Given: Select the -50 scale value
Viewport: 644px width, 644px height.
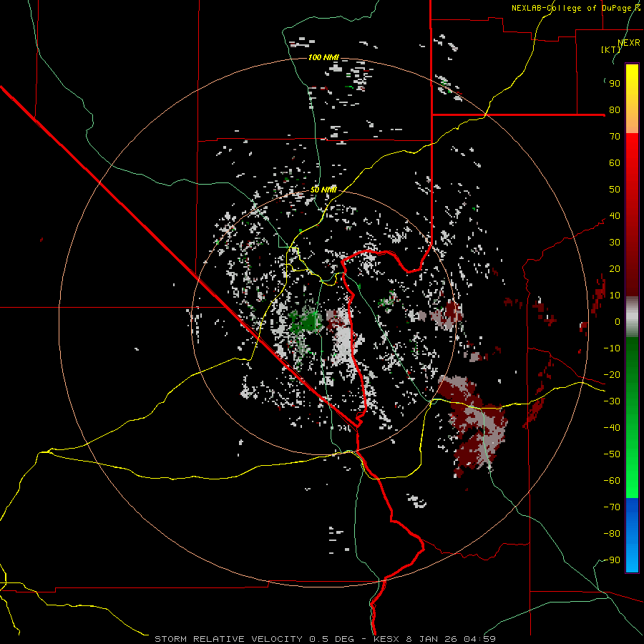Looking at the screenshot, I should point(612,454).
